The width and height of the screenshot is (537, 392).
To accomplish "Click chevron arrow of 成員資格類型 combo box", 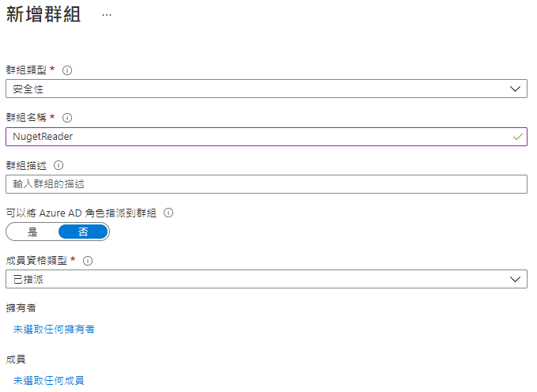I will (x=515, y=279).
